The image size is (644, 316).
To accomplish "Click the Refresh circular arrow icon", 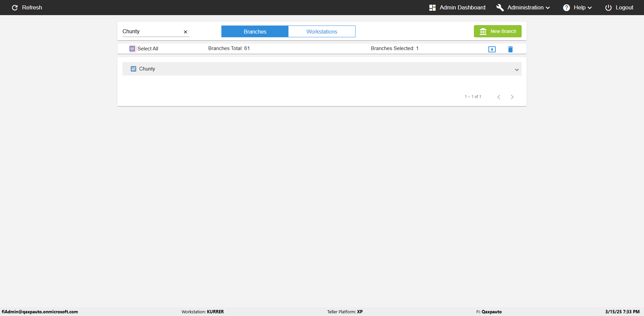I will 15,7.
